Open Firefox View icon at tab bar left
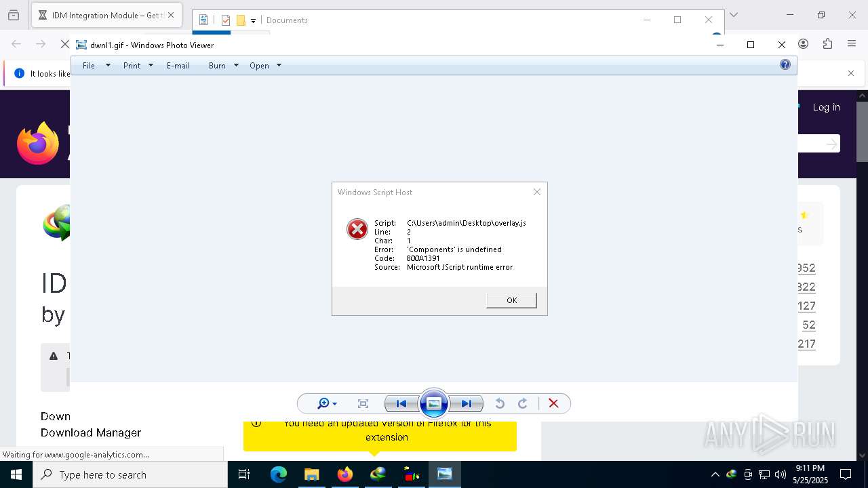Screen dimensions: 868x488 [x=14, y=15]
